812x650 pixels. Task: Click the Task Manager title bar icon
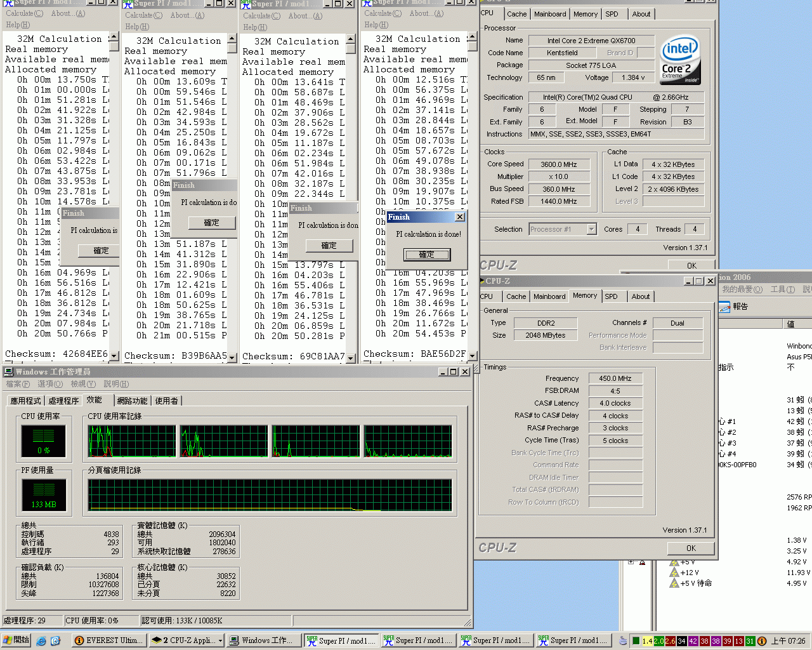pos(9,371)
